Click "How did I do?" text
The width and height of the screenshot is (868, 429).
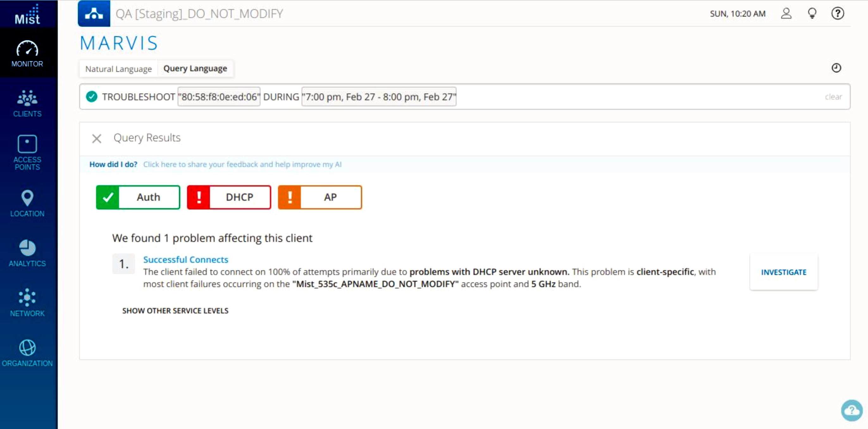tap(113, 165)
